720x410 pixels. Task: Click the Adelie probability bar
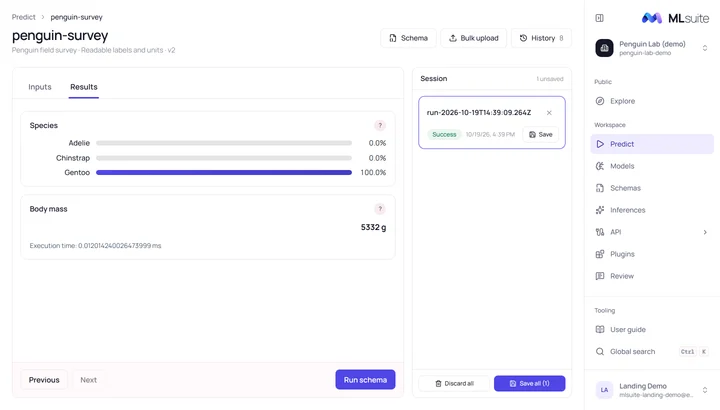(x=224, y=143)
